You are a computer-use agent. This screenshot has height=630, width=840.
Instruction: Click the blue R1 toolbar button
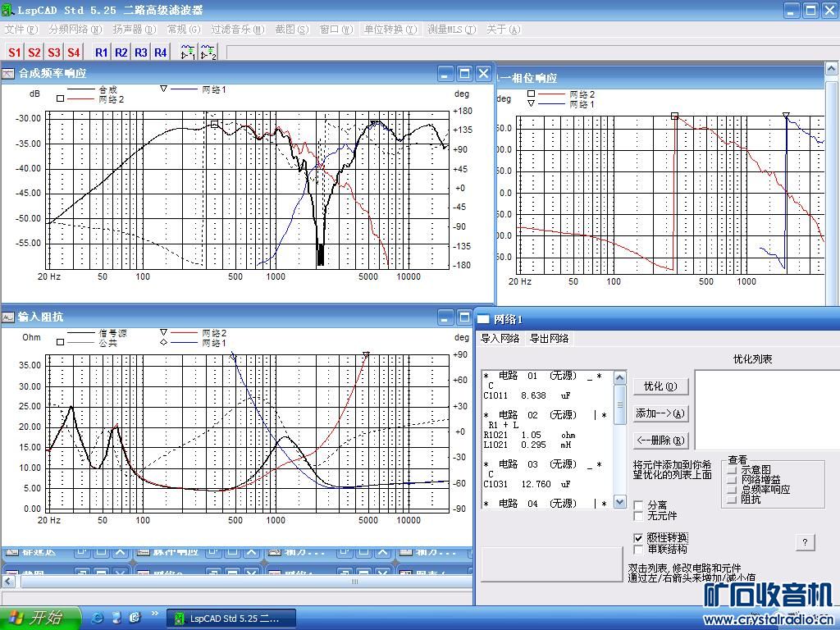pyautogui.click(x=101, y=52)
